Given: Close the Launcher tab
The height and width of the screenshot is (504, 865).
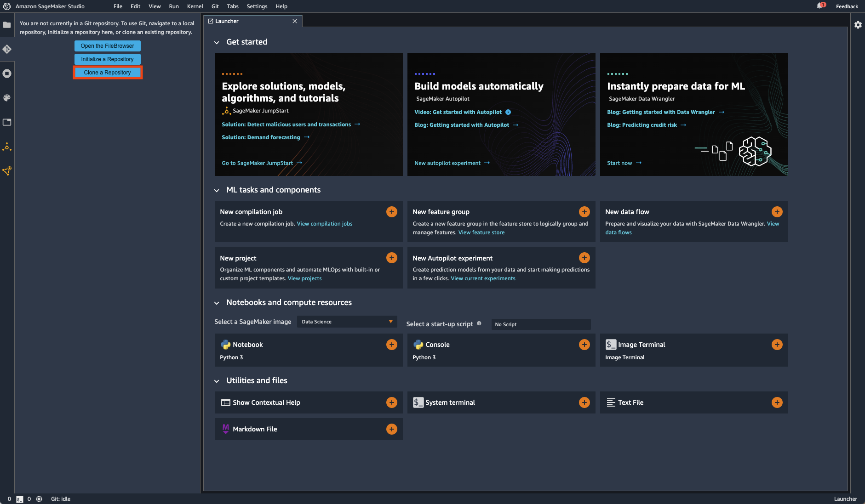Looking at the screenshot, I should (295, 21).
